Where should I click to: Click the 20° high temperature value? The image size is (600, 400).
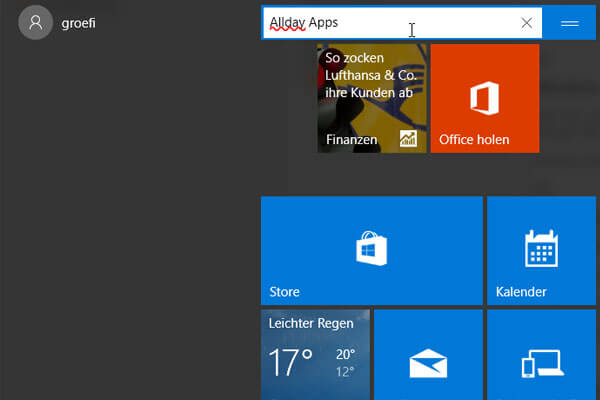click(346, 354)
